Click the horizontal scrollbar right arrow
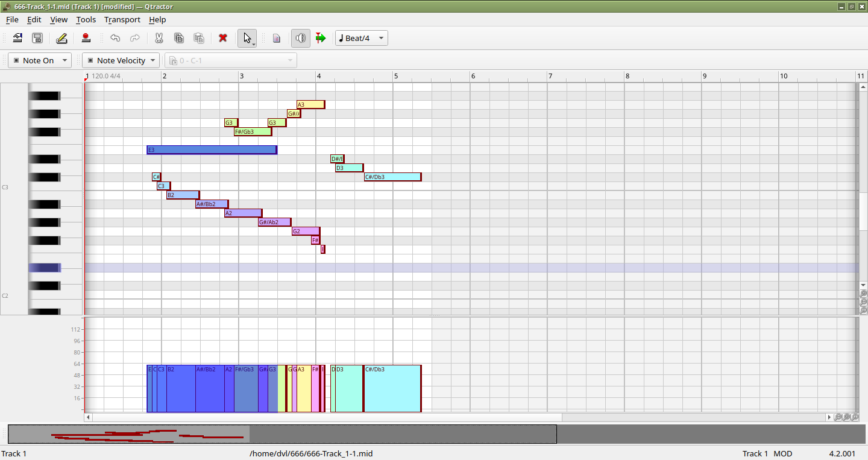Image resolution: width=868 pixels, height=460 pixels. coord(829,417)
